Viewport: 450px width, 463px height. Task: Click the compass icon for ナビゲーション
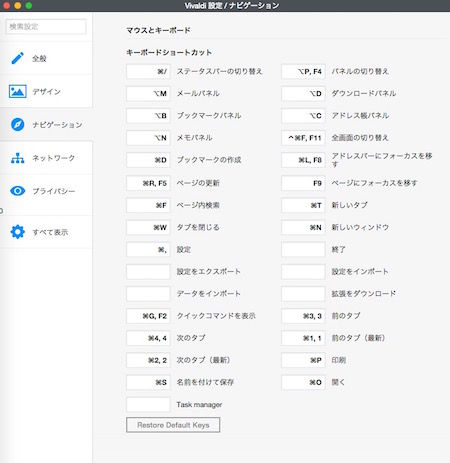tap(18, 124)
